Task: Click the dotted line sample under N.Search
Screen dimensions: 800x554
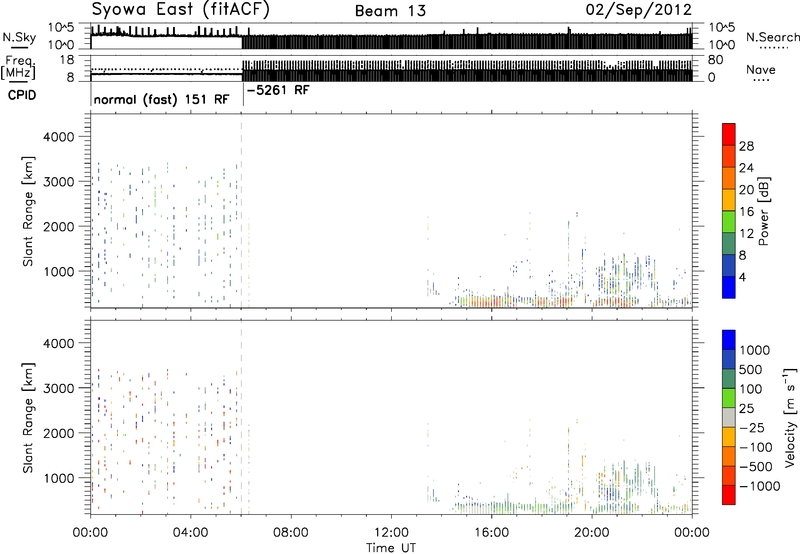Action: 773,48
